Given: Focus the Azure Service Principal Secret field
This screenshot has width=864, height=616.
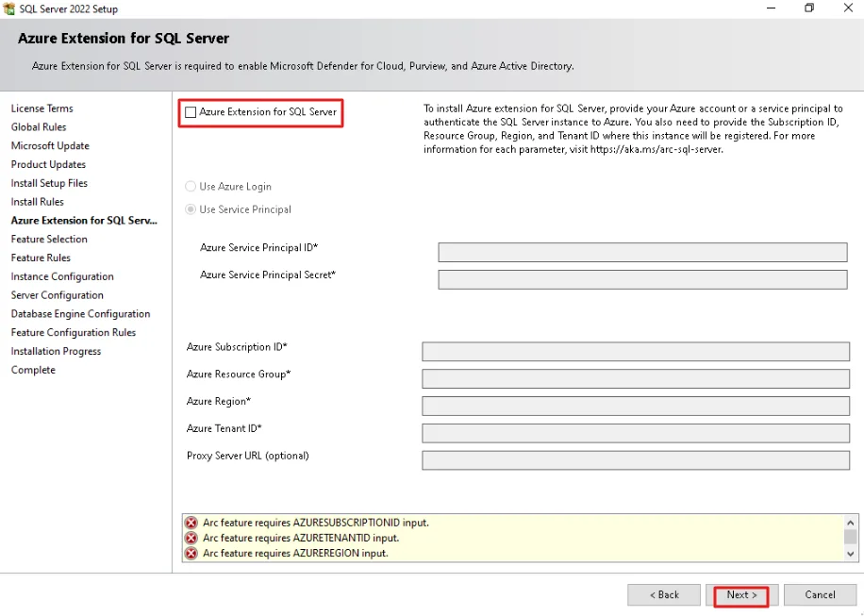Looking at the screenshot, I should [642, 279].
